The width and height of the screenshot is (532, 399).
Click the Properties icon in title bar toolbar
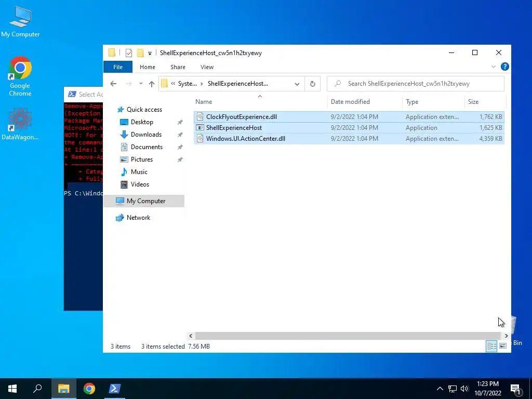tap(129, 53)
